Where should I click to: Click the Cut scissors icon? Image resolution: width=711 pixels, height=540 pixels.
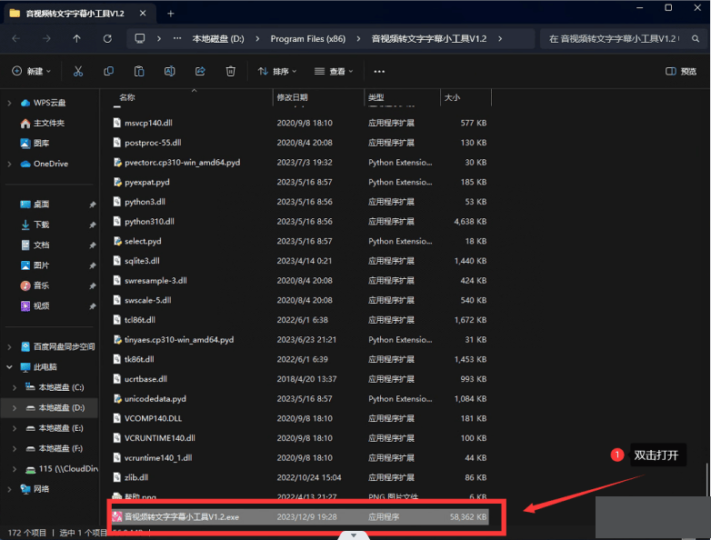(x=78, y=71)
